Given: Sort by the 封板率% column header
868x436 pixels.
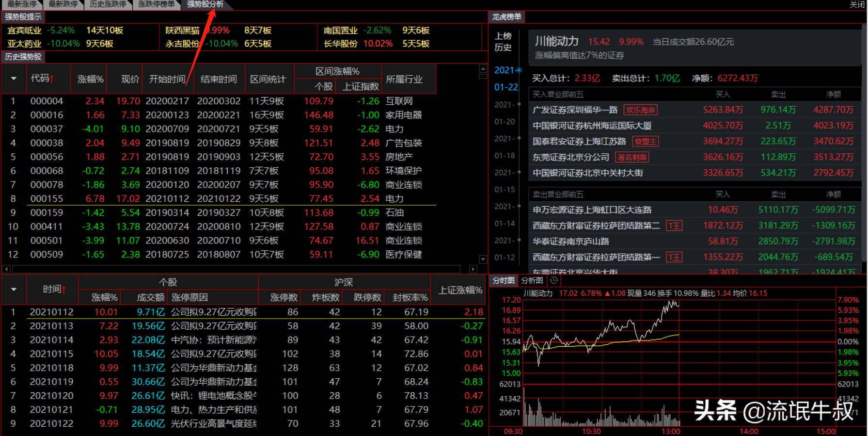Looking at the screenshot, I should tap(410, 297).
